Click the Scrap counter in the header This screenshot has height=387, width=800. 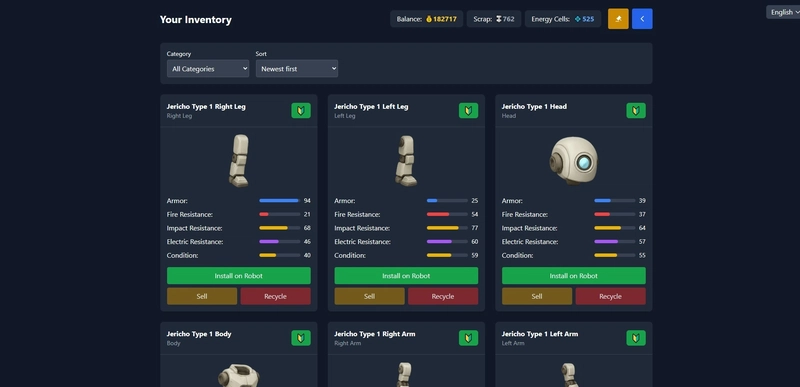pos(494,19)
